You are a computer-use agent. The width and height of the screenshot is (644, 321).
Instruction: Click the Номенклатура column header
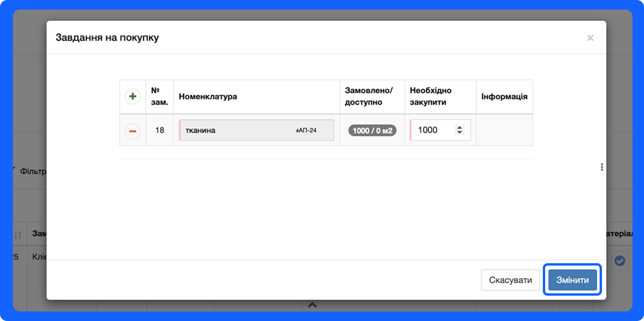click(208, 96)
